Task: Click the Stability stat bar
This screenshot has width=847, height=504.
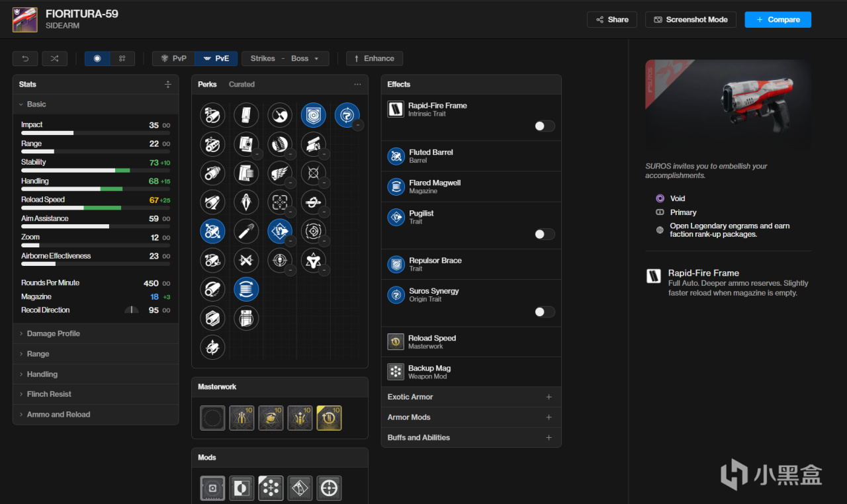Action: click(x=95, y=171)
